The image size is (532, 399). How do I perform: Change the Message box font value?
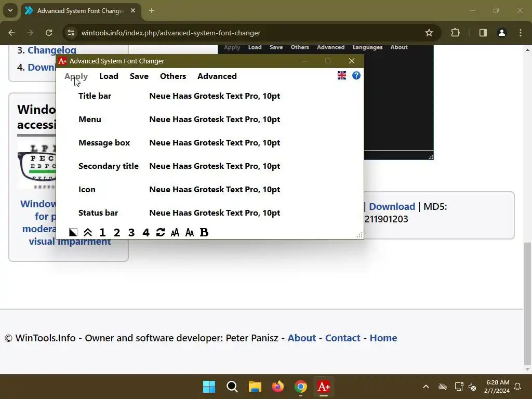click(x=215, y=143)
